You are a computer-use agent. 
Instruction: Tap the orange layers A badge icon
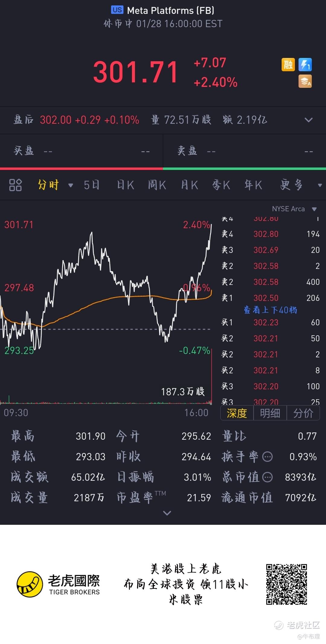(x=305, y=81)
